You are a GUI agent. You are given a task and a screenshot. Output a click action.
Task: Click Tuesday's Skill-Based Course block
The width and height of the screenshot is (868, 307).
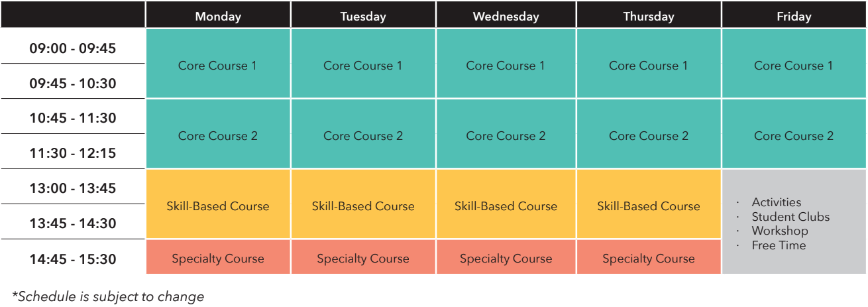(363, 206)
